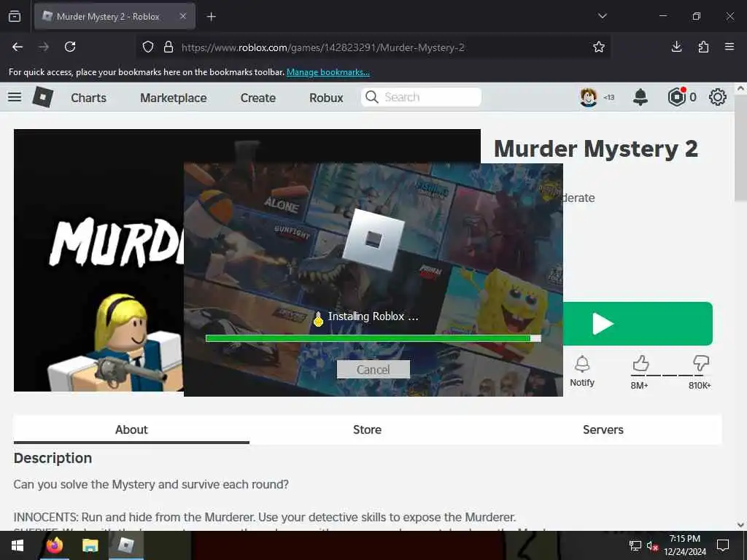This screenshot has height=560, width=747.
Task: Dislike the game with thumbs down
Action: click(x=701, y=364)
